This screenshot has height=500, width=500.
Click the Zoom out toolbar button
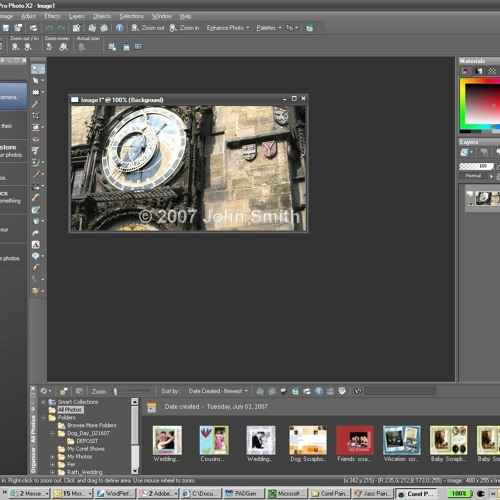tap(148, 28)
